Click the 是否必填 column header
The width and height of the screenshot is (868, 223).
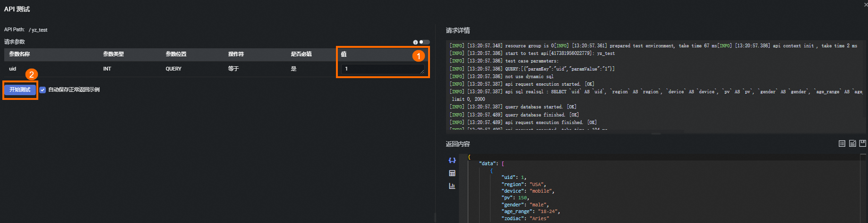[x=301, y=54]
